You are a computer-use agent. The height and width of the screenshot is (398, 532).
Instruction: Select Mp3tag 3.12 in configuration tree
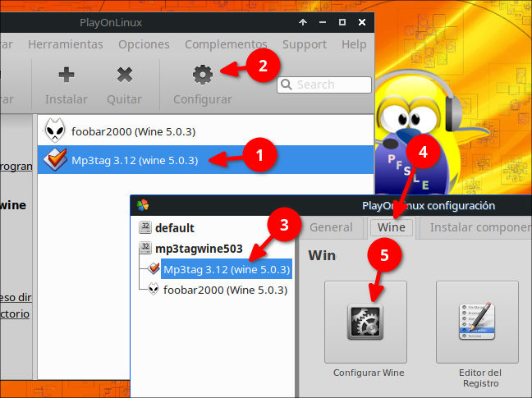[x=227, y=269]
